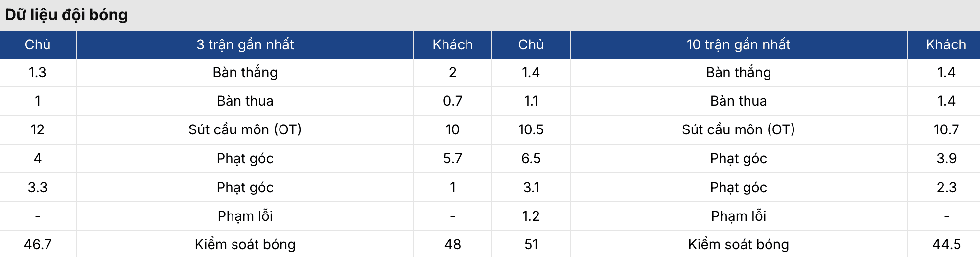Click the 46.7 ball possession value

pyautogui.click(x=38, y=244)
